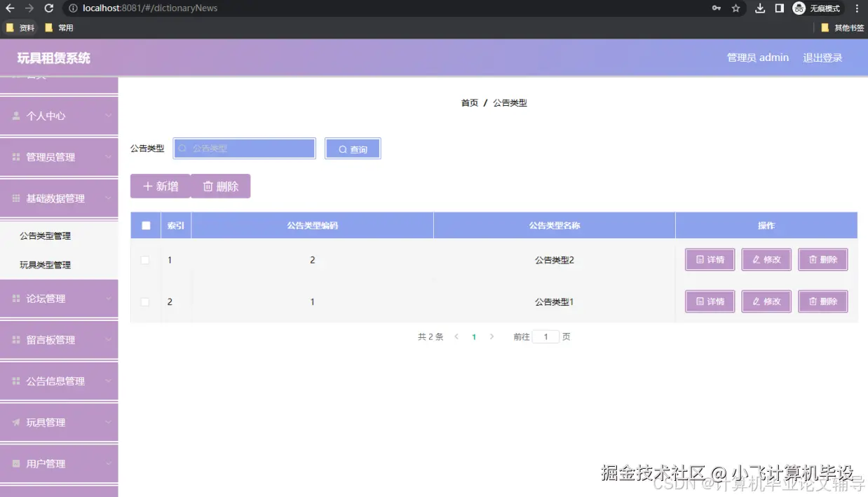Open 留言板管理 sidebar menu
Image resolution: width=868 pixels, height=497 pixels.
pos(59,340)
